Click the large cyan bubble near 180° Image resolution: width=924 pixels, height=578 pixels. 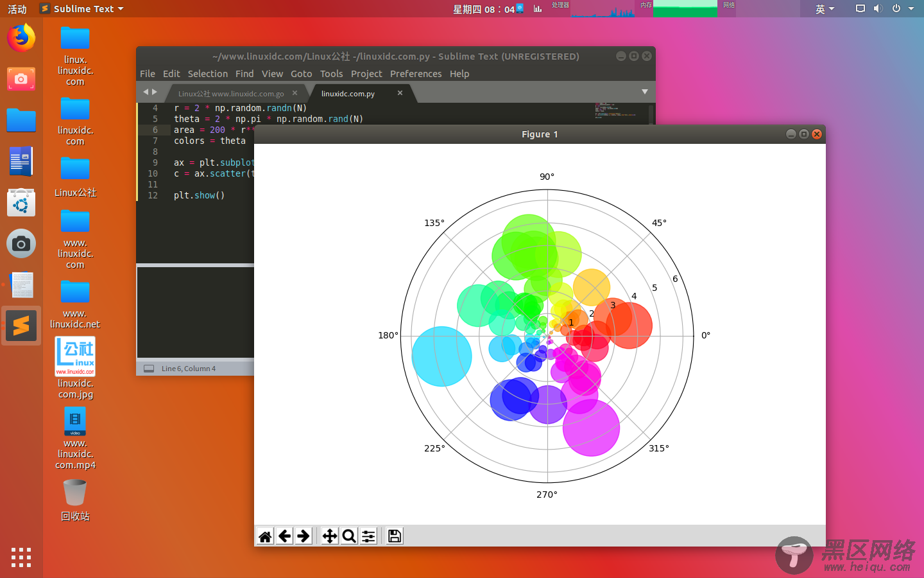(x=441, y=356)
